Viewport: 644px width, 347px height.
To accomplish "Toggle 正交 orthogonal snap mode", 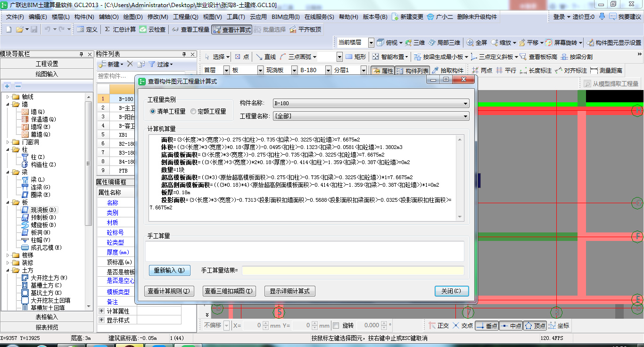I will tap(438, 325).
